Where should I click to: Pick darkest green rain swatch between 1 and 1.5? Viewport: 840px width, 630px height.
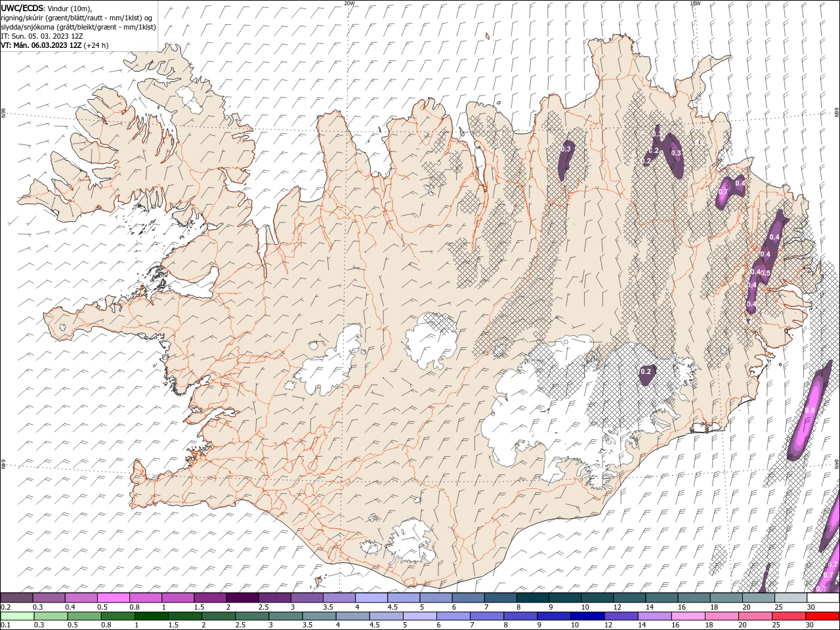(151, 616)
